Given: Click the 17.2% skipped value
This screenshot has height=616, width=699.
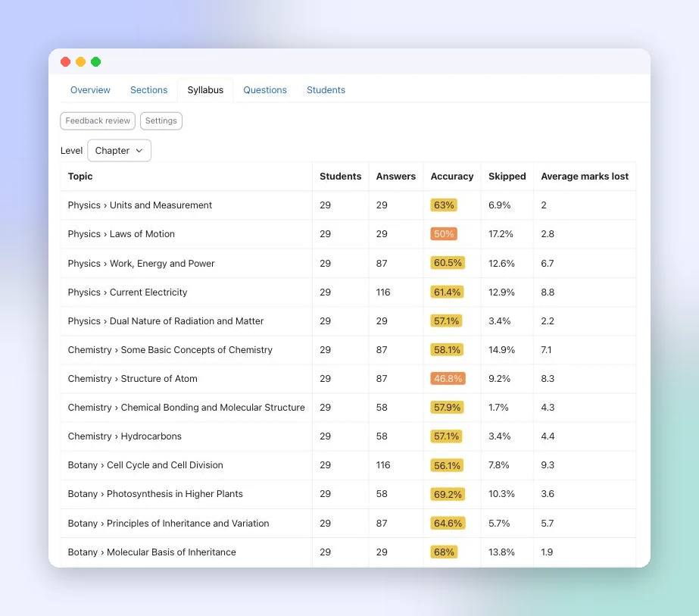Looking at the screenshot, I should pos(501,234).
